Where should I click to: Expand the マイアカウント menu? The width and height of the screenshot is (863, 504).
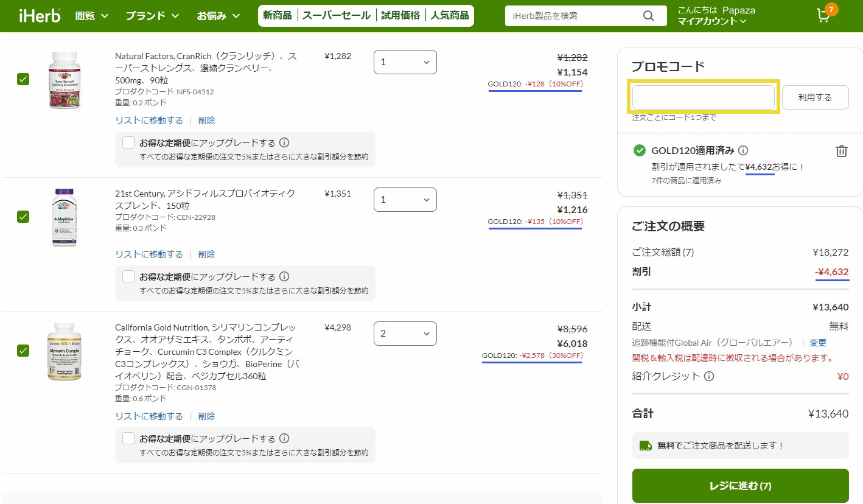711,22
